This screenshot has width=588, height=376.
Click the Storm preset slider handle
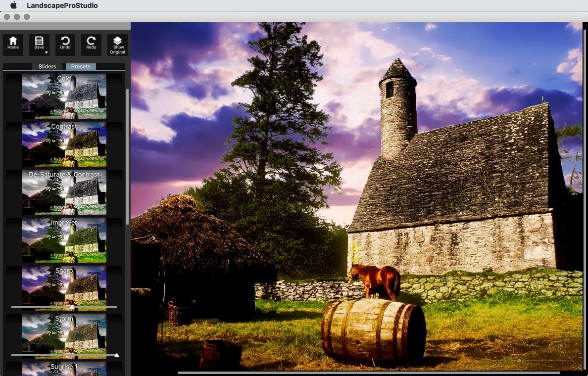point(117,355)
